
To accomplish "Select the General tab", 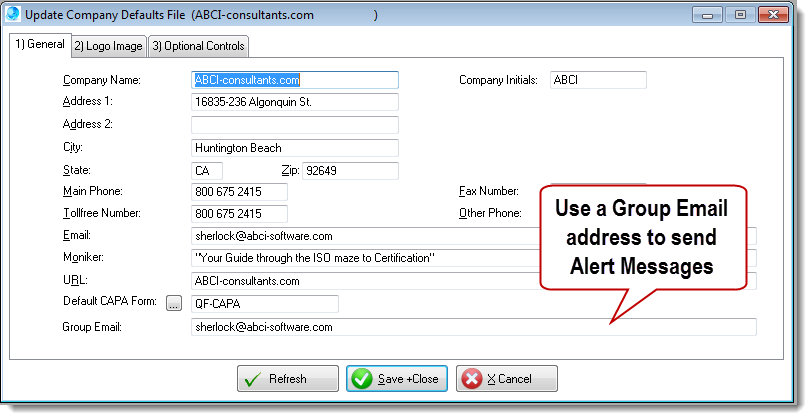I will (x=39, y=45).
